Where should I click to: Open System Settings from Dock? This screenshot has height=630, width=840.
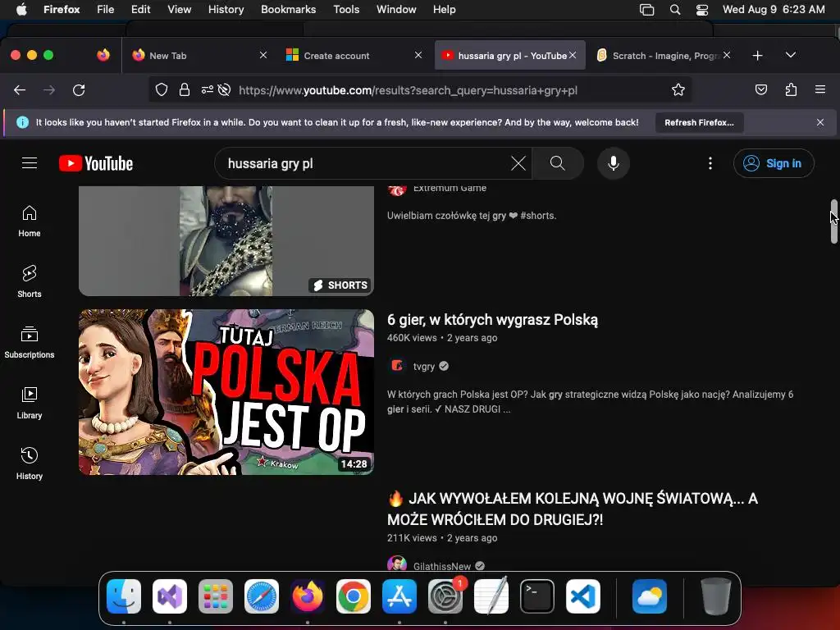coord(445,596)
